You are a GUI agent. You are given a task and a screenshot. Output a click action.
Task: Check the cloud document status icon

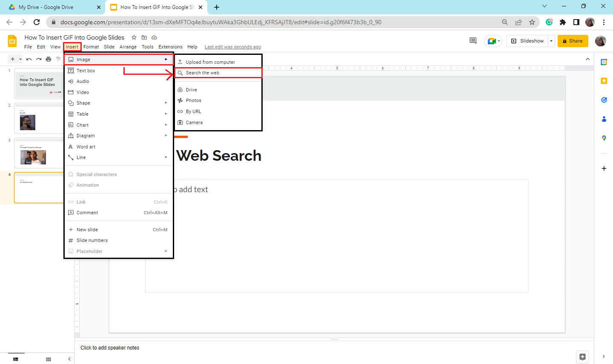[154, 37]
